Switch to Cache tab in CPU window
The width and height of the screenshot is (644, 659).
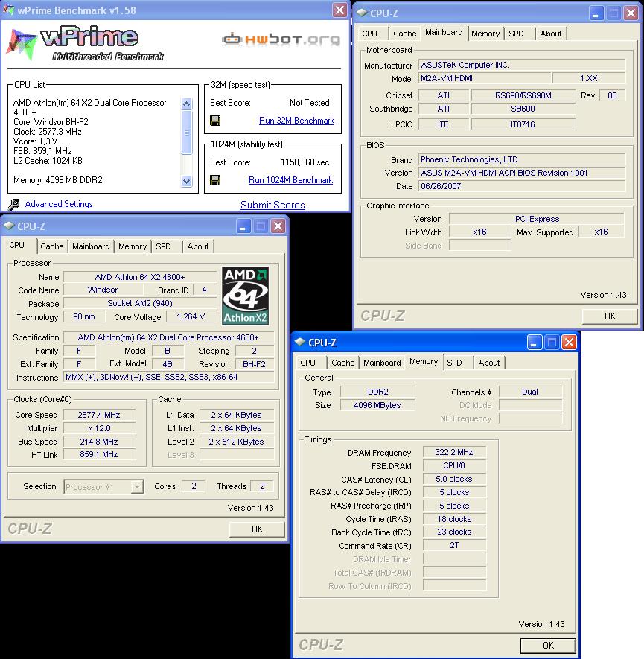pyautogui.click(x=51, y=246)
